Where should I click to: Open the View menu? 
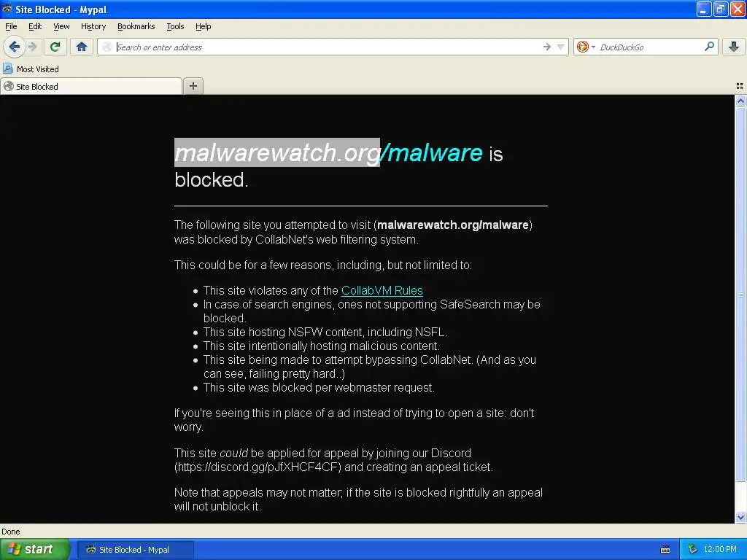(x=61, y=27)
